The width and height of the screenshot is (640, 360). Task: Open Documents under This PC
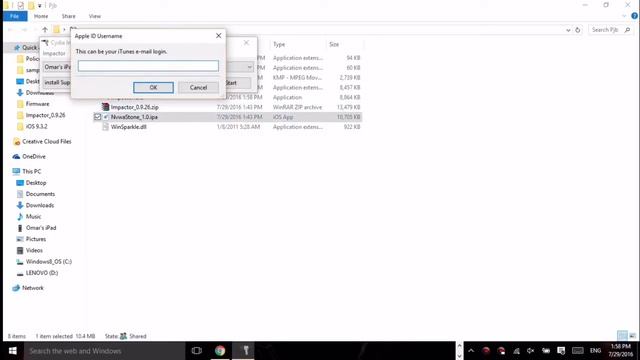click(40, 194)
